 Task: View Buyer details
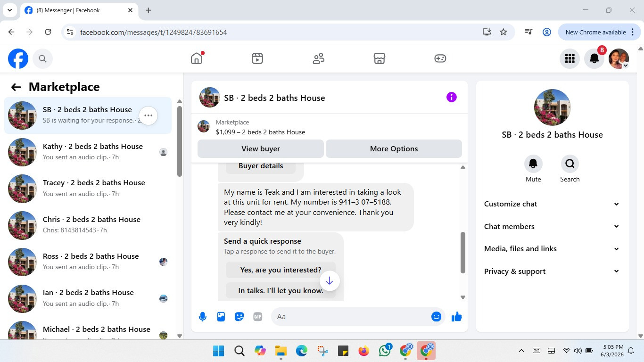pyautogui.click(x=261, y=166)
